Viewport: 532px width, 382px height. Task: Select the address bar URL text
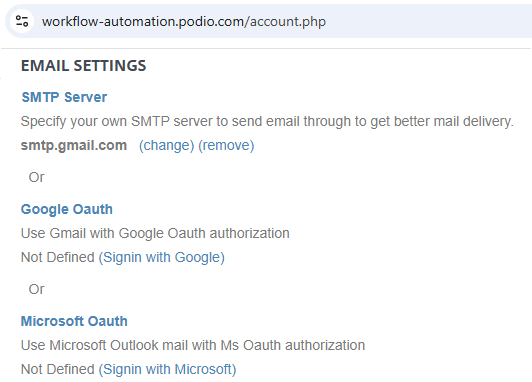[x=184, y=22]
